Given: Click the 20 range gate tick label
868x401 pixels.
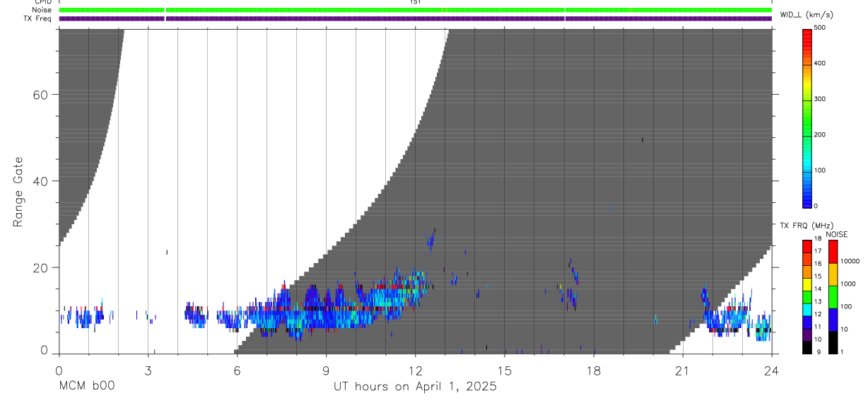Looking at the screenshot, I should pyautogui.click(x=40, y=267).
